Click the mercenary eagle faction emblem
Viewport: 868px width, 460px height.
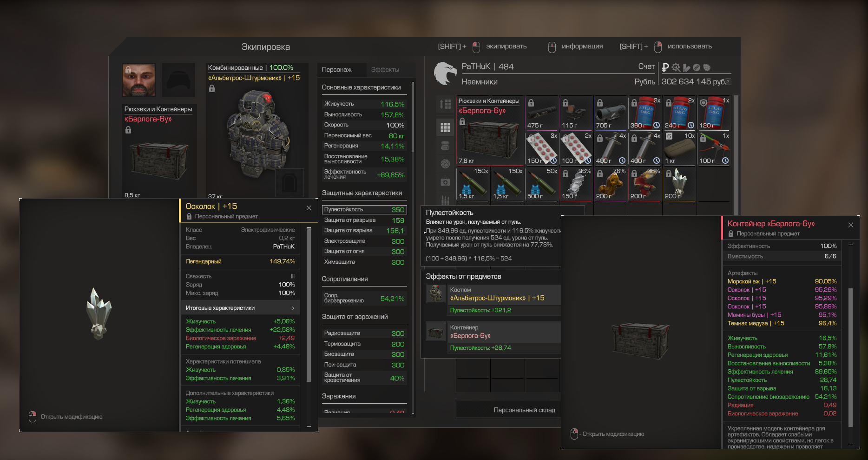445,73
